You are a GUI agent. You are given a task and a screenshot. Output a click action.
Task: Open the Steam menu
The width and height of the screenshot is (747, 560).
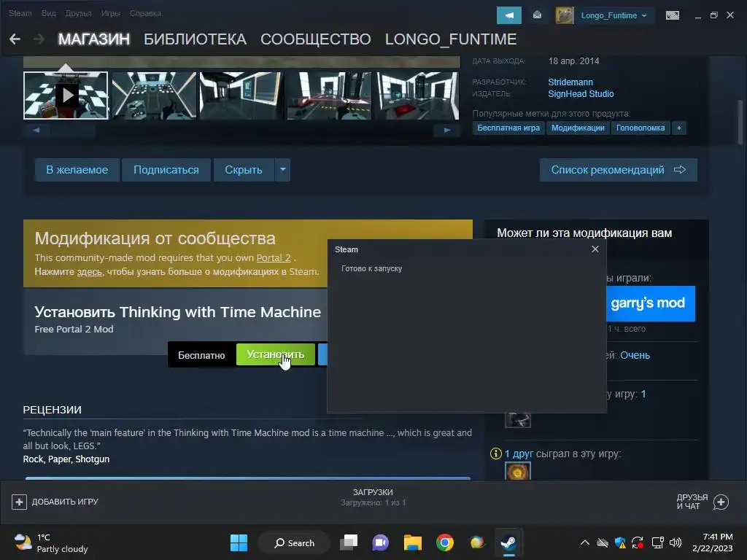point(20,13)
